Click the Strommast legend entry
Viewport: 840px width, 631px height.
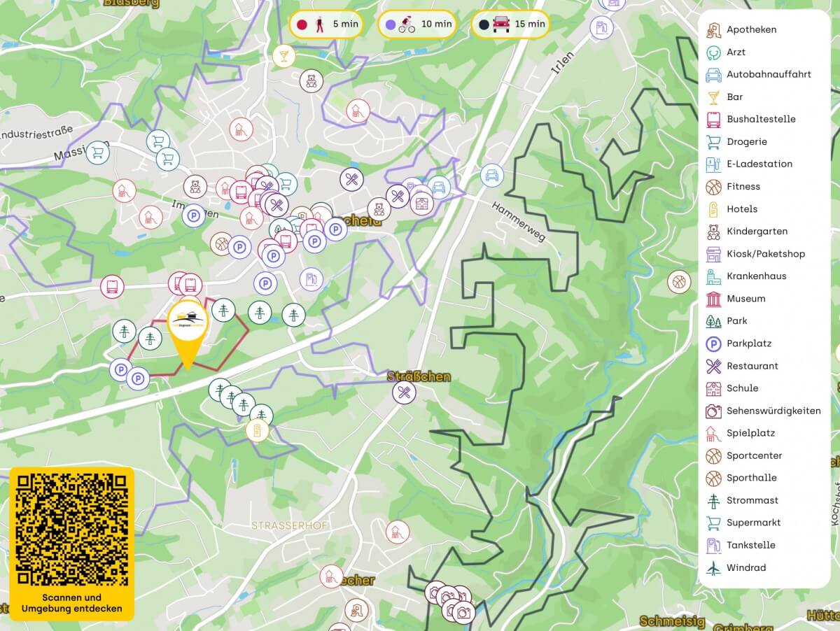point(752,500)
